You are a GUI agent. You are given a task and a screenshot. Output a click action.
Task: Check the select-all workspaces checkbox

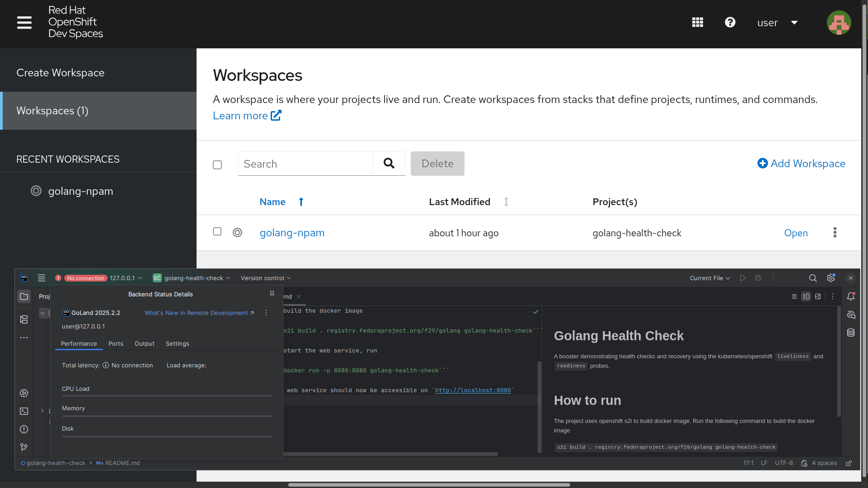coord(217,165)
